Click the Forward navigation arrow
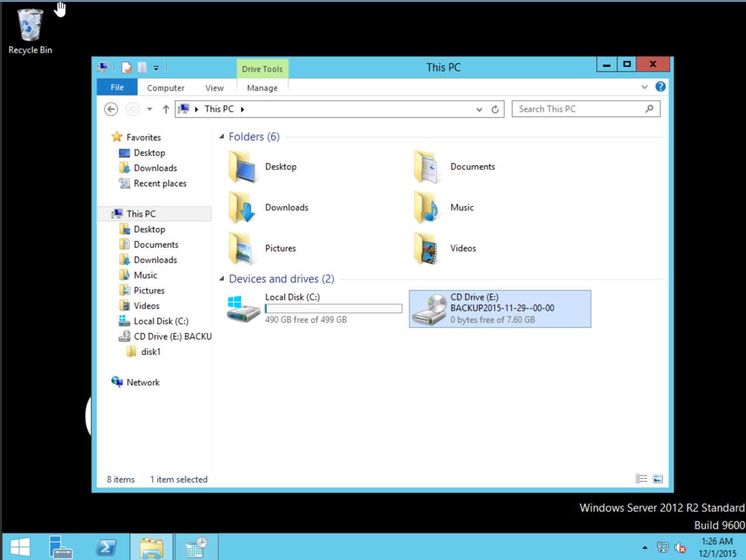 132,109
